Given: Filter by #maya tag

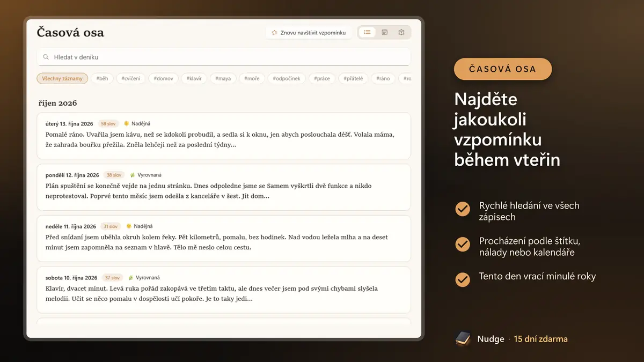Looking at the screenshot, I should (x=223, y=78).
